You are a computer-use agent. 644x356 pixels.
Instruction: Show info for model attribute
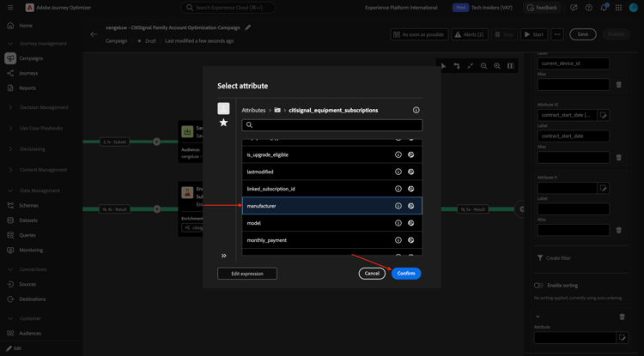pyautogui.click(x=398, y=223)
